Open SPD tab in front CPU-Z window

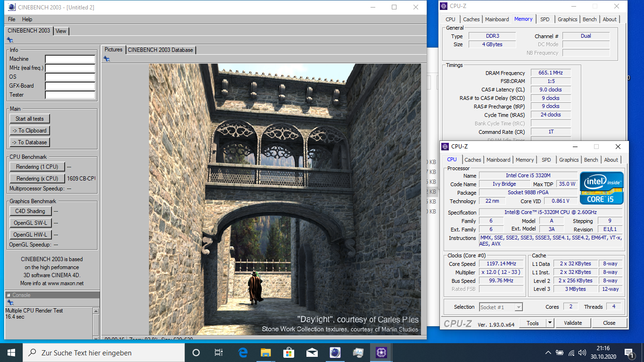click(546, 160)
